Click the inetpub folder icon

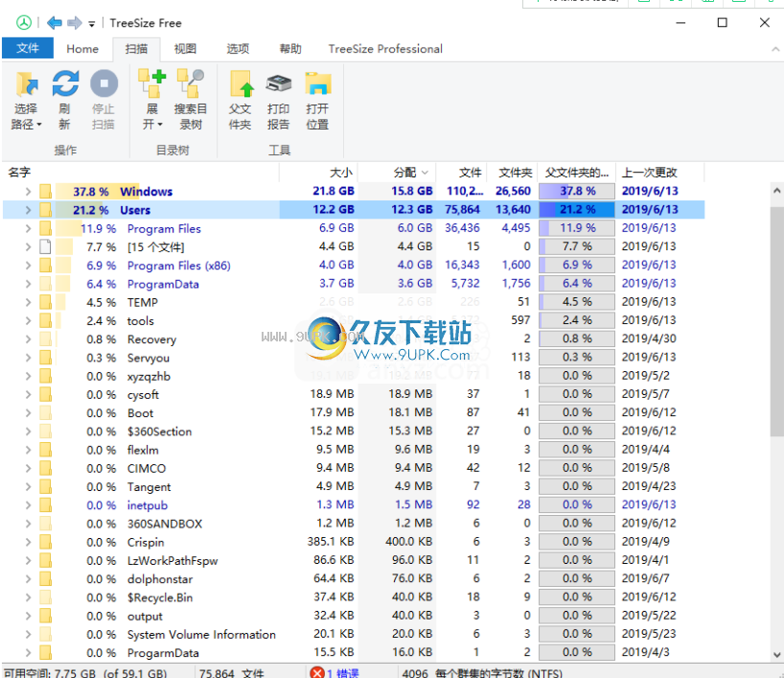coord(45,504)
